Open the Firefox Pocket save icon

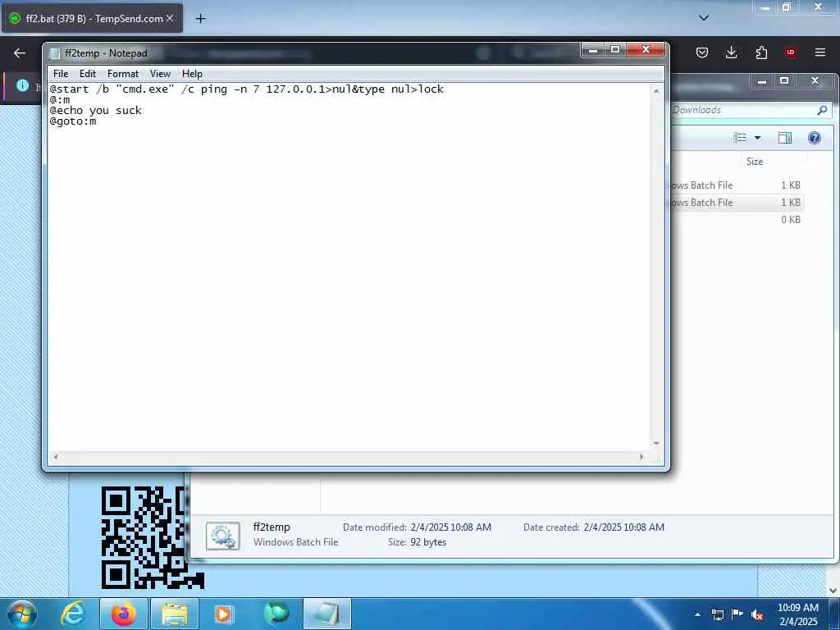(702, 52)
